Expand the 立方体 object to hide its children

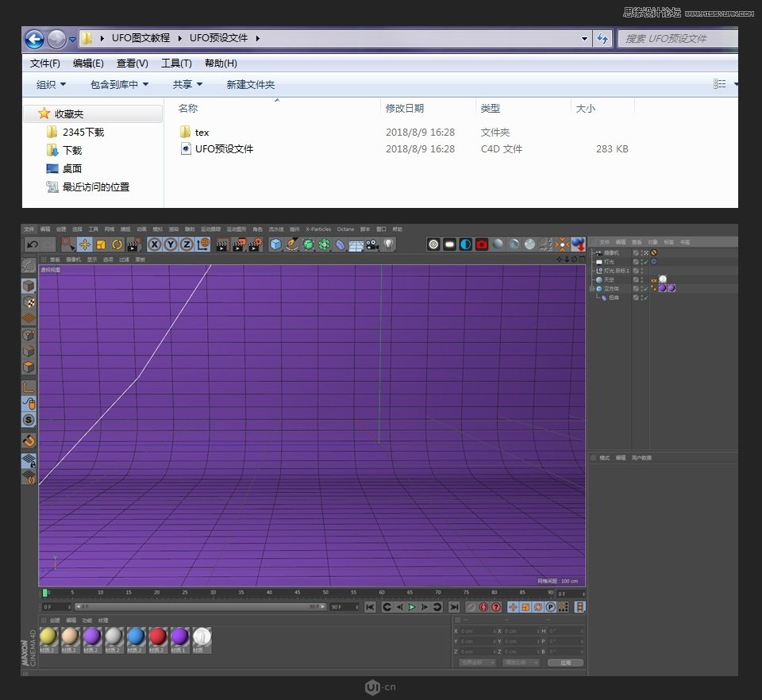[591, 287]
